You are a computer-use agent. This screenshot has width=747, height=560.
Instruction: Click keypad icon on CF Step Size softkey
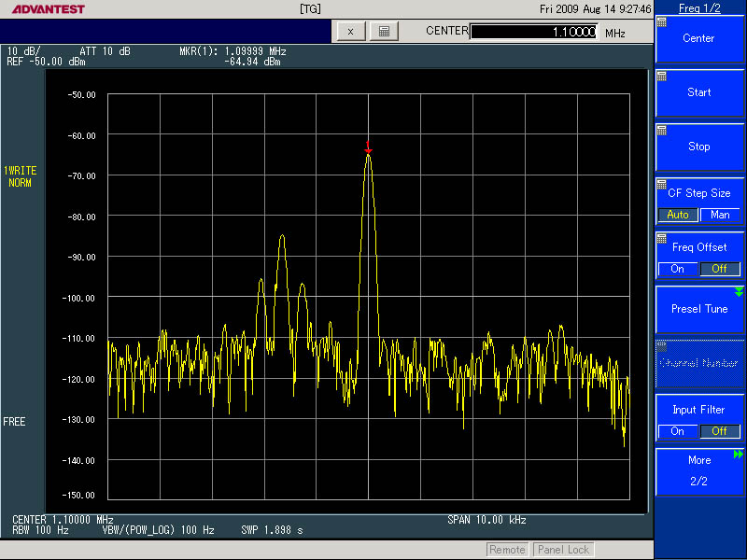point(662,184)
